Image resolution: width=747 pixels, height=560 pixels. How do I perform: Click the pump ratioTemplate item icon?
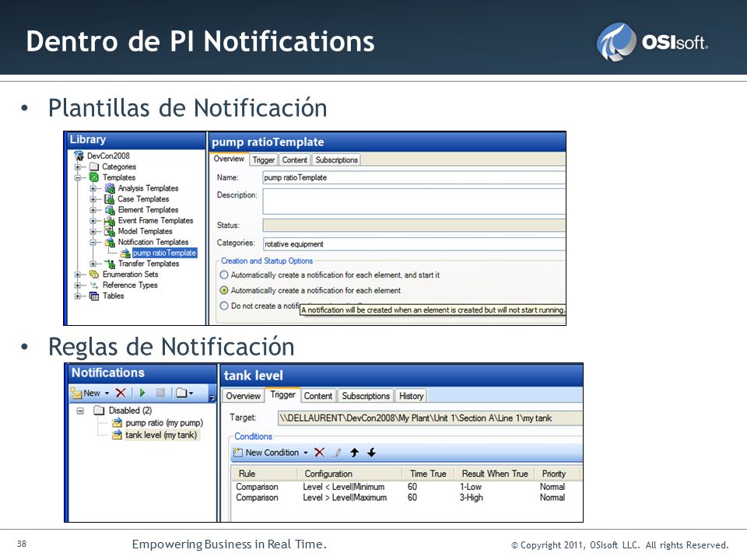pos(125,254)
